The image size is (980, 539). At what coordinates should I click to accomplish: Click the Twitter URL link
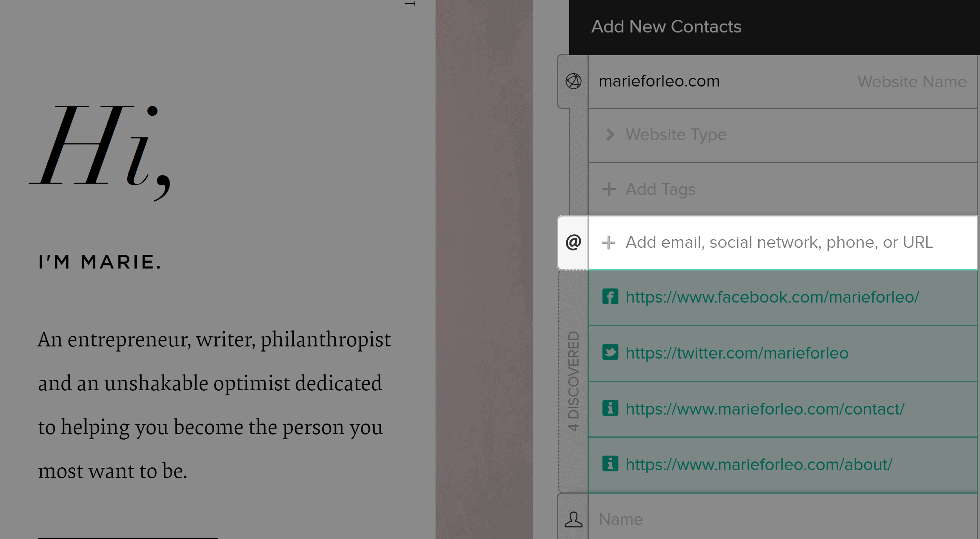737,352
